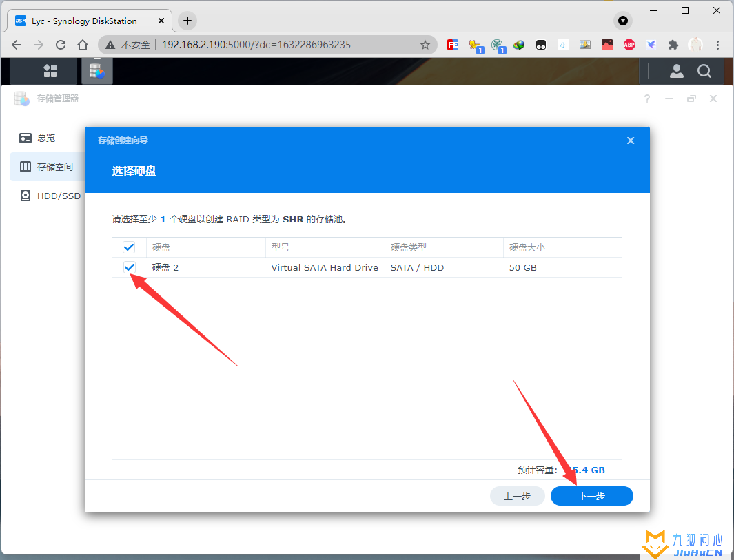Open the picture image extension icon
Viewport: 734px width, 560px height.
(584, 45)
